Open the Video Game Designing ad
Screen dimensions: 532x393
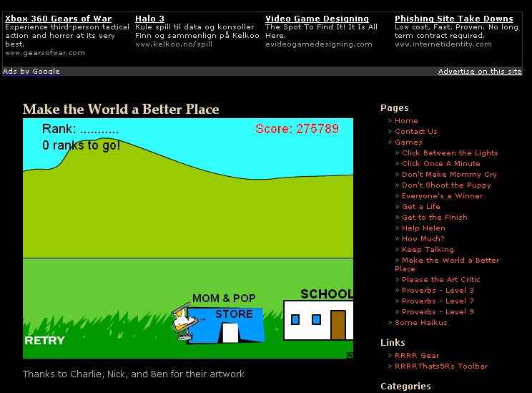click(x=317, y=19)
